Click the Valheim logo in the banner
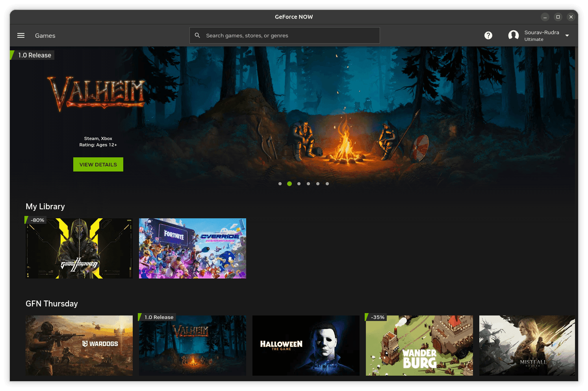 point(96,94)
